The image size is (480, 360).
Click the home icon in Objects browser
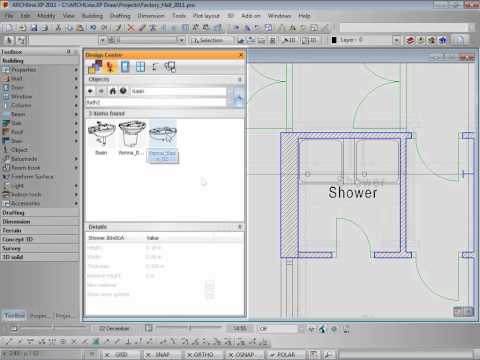113,91
